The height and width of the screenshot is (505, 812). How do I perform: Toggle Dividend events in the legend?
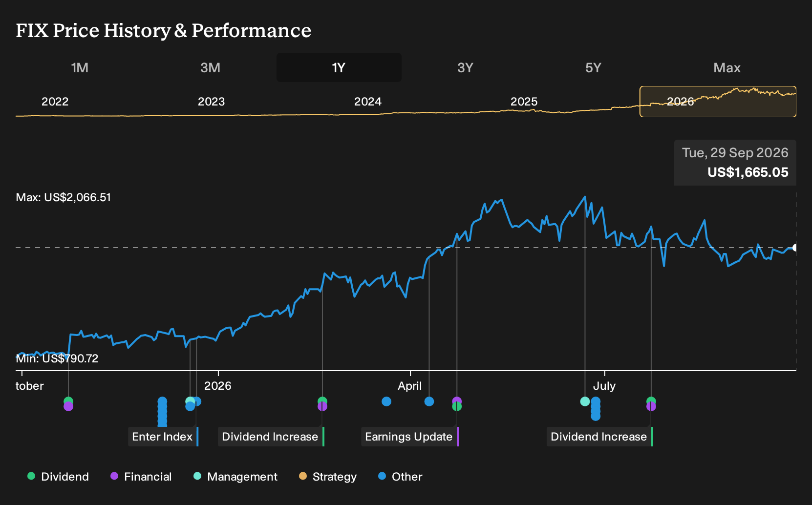pos(58,476)
